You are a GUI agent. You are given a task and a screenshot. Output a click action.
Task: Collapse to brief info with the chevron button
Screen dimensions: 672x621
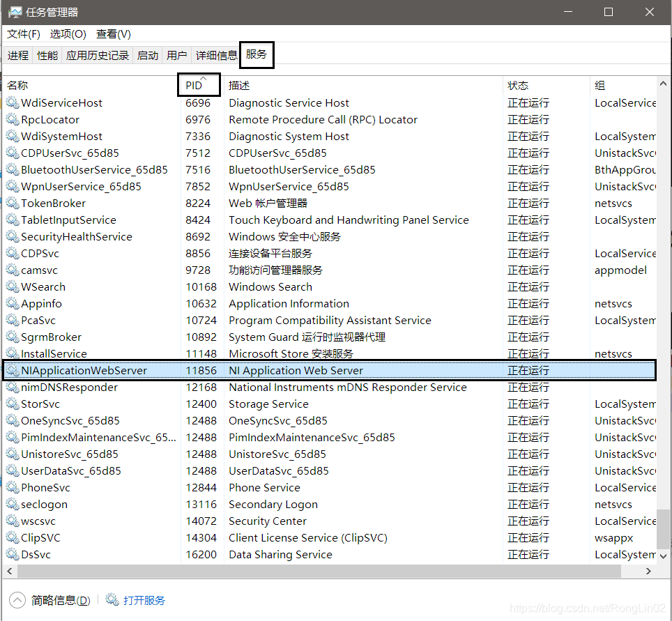point(17,600)
